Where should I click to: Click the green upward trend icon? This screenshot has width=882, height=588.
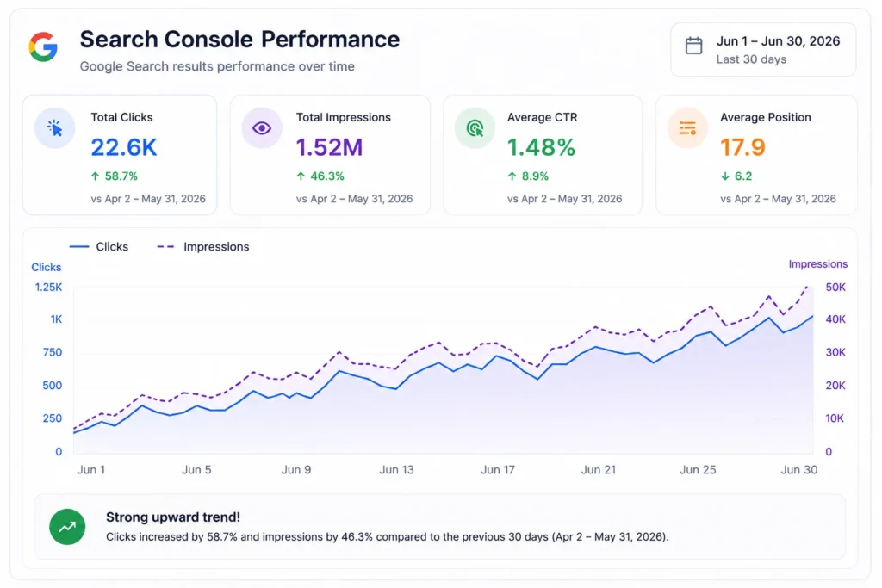click(x=67, y=527)
